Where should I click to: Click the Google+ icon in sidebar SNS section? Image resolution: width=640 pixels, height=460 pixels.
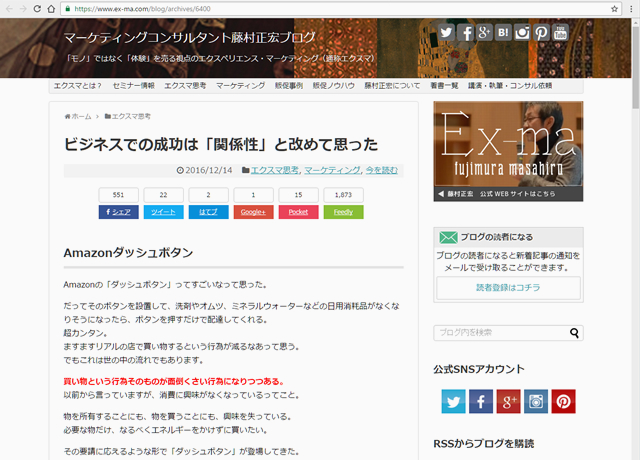coord(508,401)
